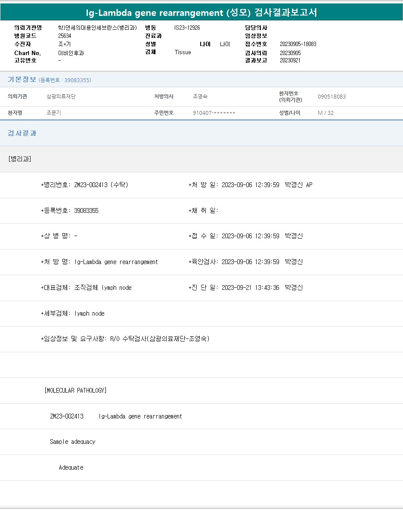403x532 pixels.
Task: Select the M / 32 sex and age value
Action: coord(325,113)
